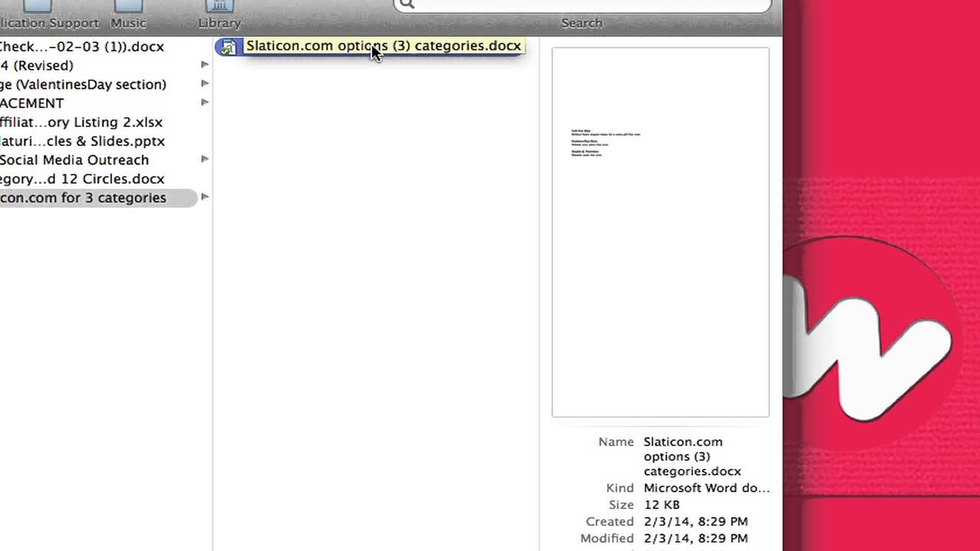Select the Check…-02-03 (1)).docx file
The image size is (980, 551).
tap(82, 47)
